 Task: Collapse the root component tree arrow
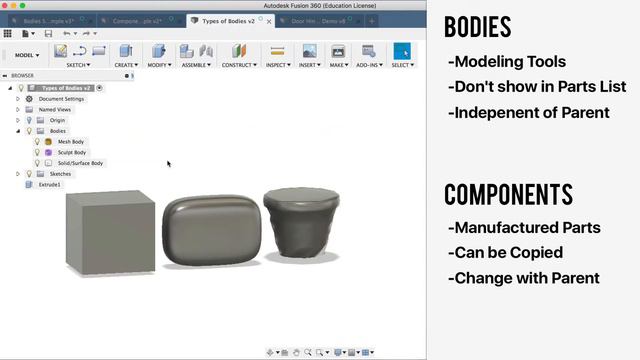(x=10, y=88)
